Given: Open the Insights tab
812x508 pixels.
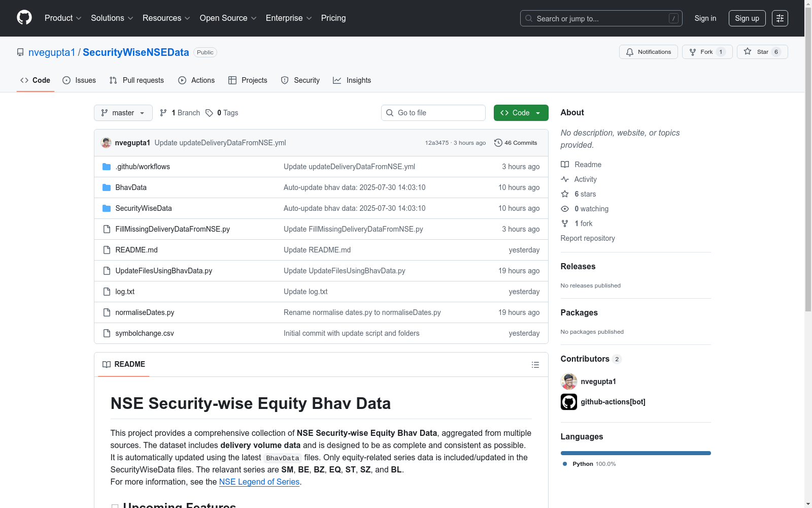Looking at the screenshot, I should (352, 80).
